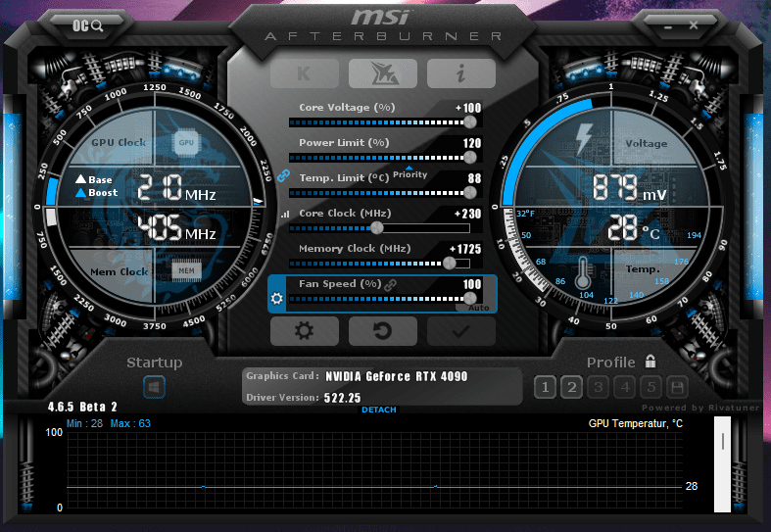Click the Power Limit 120 value field
Viewport: 771px width, 532px height.
pos(471,143)
